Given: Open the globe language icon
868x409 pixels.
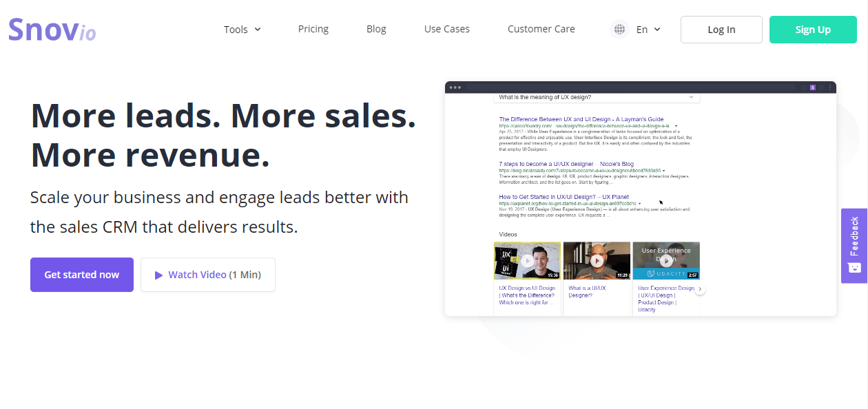Looking at the screenshot, I should tap(619, 30).
